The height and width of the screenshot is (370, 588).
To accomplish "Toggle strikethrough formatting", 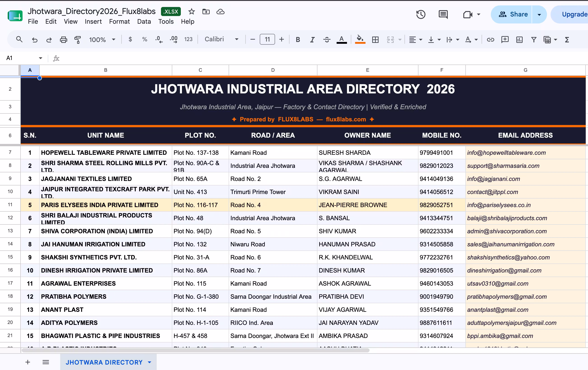I will click(327, 39).
